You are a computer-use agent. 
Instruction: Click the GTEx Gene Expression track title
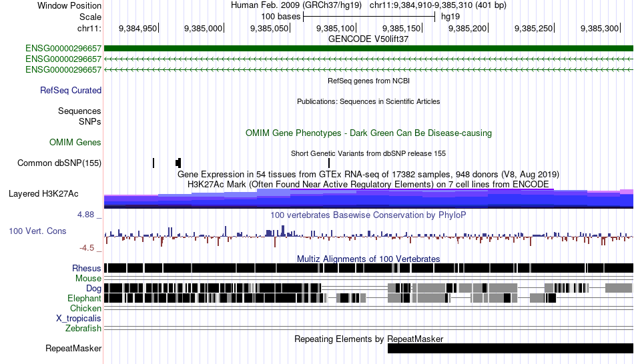(368, 174)
